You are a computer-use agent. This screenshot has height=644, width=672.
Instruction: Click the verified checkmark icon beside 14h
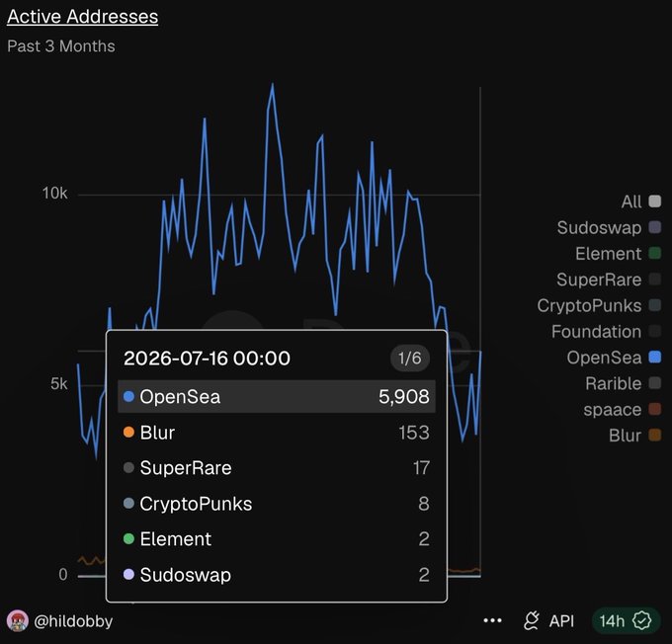pyautogui.click(x=642, y=620)
